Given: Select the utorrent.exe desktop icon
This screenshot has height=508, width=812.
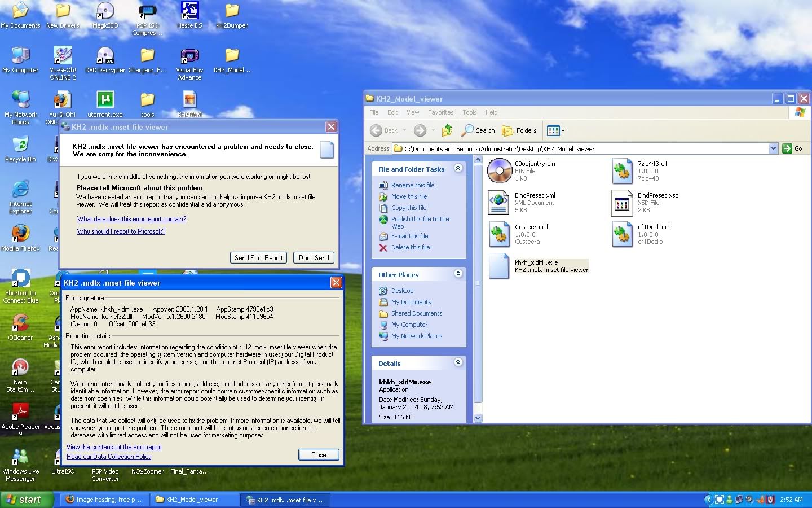Looking at the screenshot, I should coord(105,104).
